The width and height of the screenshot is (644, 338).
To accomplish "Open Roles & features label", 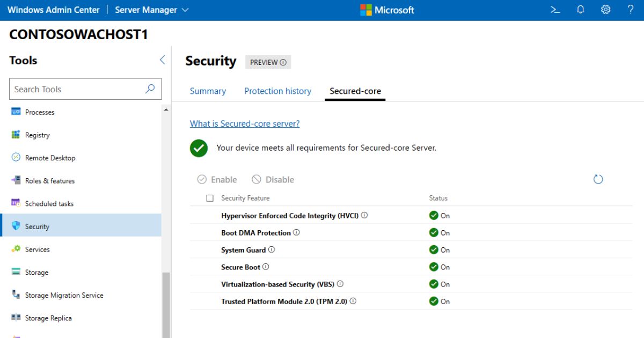I will (50, 181).
